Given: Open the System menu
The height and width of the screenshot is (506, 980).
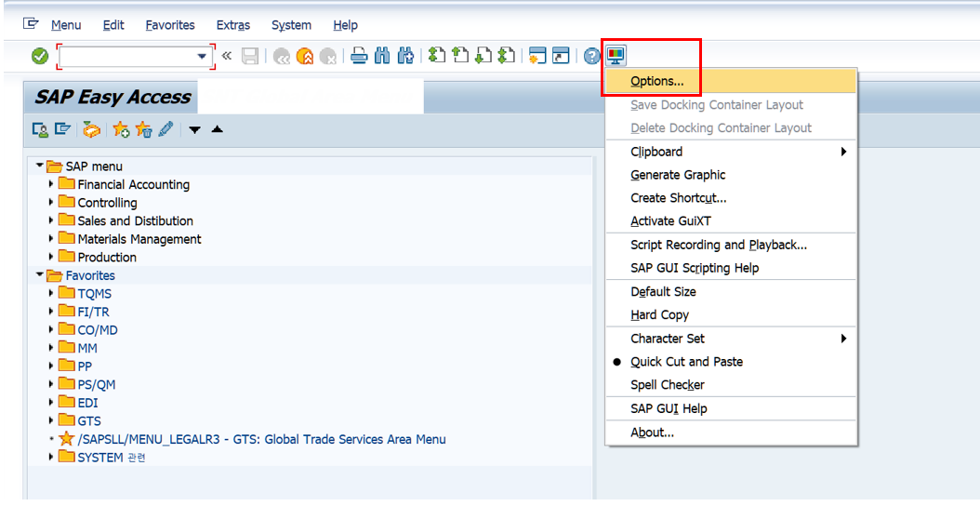Looking at the screenshot, I should pyautogui.click(x=291, y=25).
